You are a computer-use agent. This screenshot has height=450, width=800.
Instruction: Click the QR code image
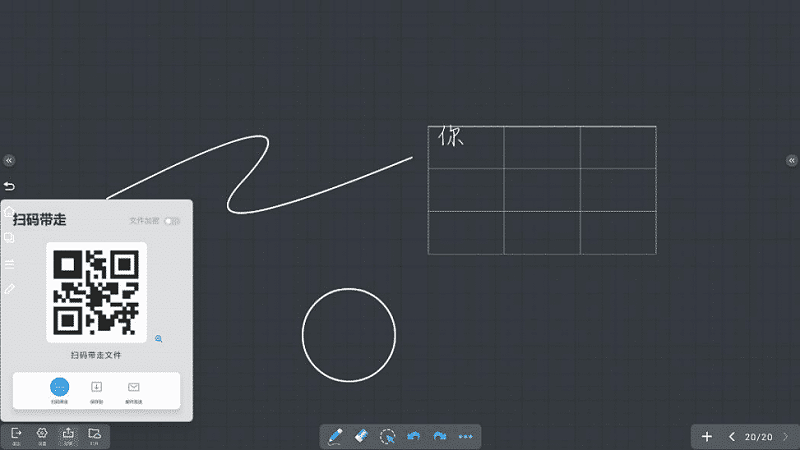(x=96, y=292)
